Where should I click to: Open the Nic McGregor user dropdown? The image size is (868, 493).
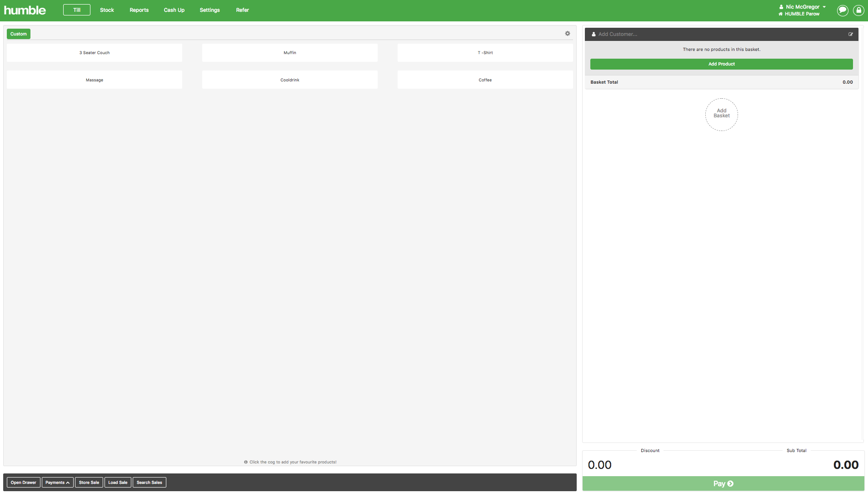click(x=803, y=7)
